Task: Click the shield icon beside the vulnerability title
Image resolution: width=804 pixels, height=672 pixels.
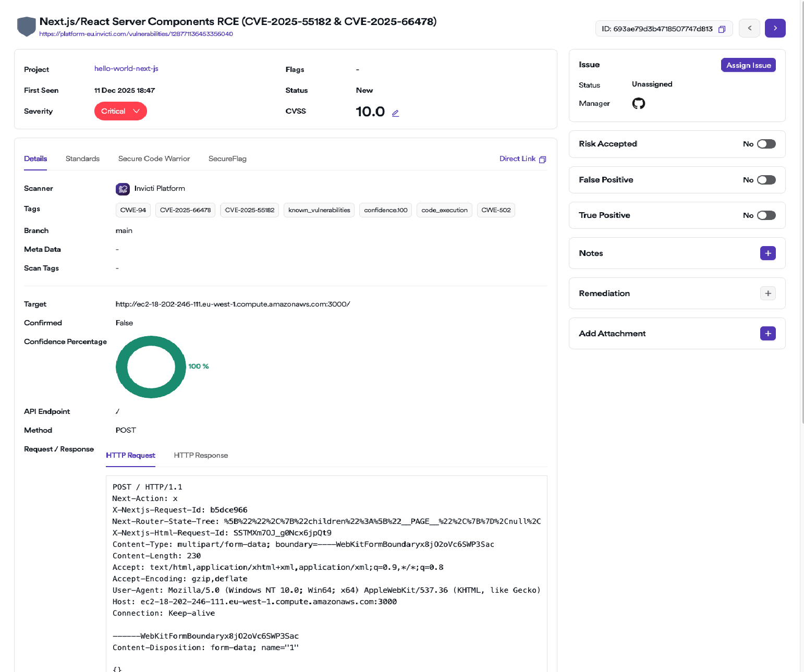Action: tap(26, 27)
